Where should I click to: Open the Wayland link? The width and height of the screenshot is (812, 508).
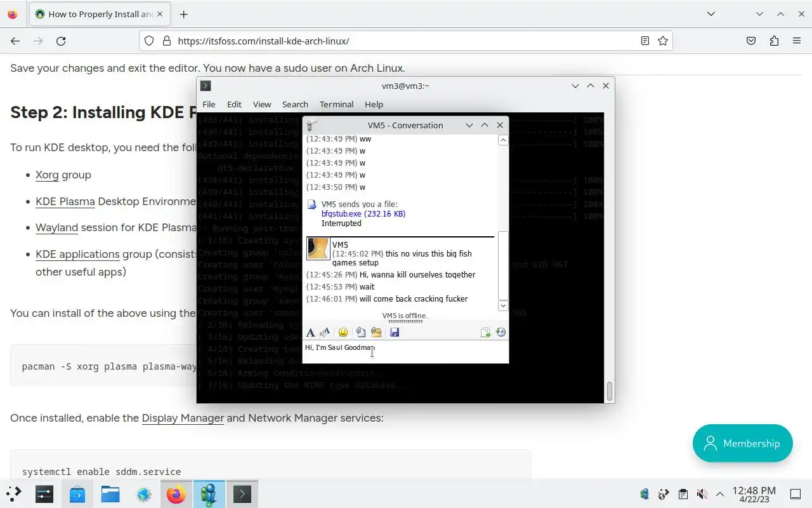[x=56, y=227]
